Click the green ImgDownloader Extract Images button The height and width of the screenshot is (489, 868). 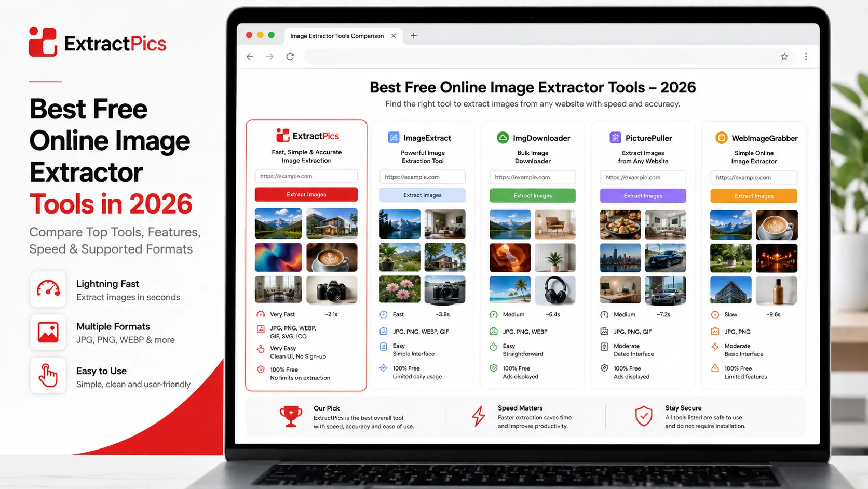pyautogui.click(x=533, y=196)
